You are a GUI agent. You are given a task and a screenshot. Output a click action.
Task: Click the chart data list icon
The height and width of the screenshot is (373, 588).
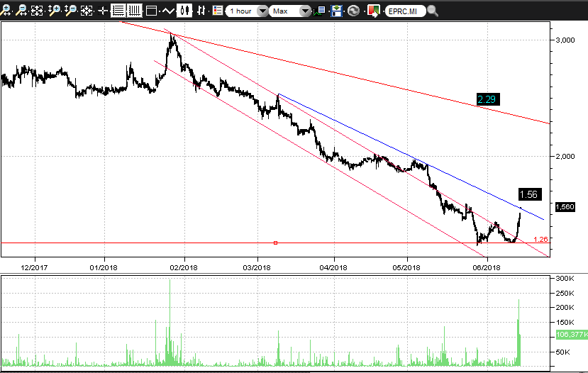pos(319,11)
